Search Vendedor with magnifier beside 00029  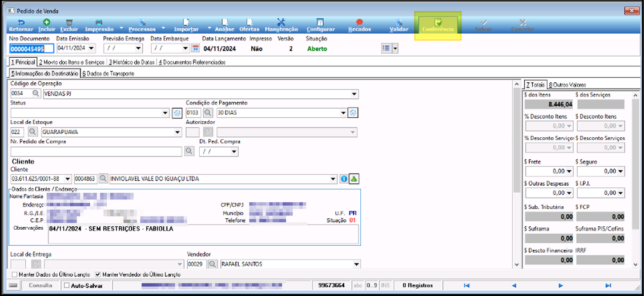click(x=213, y=264)
